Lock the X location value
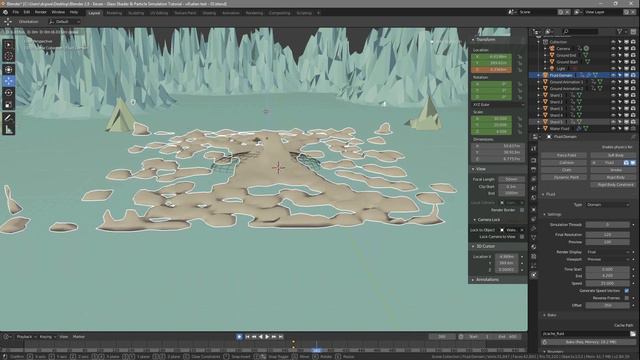The width and height of the screenshot is (640, 360). (x=520, y=57)
